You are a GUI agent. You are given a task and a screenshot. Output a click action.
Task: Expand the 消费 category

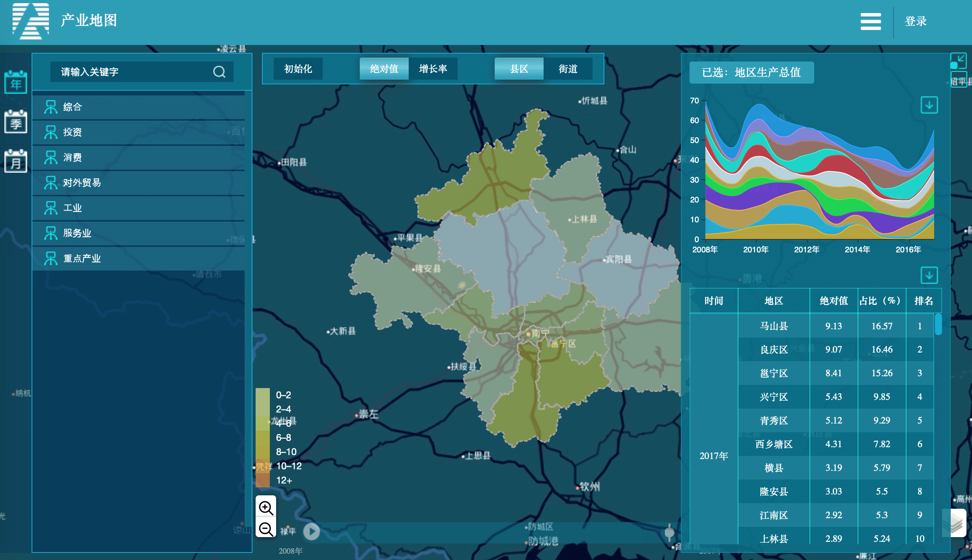pyautogui.click(x=138, y=157)
